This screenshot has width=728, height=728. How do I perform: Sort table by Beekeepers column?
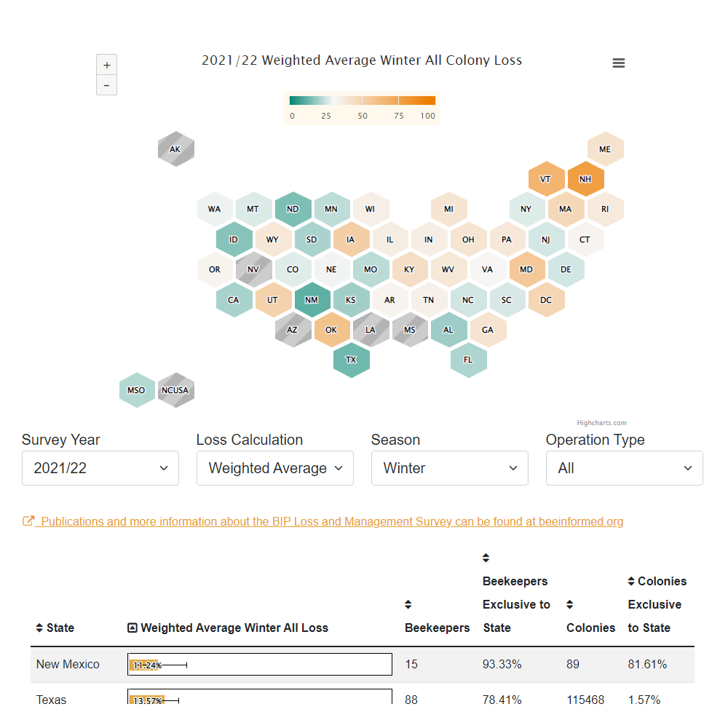point(408,604)
